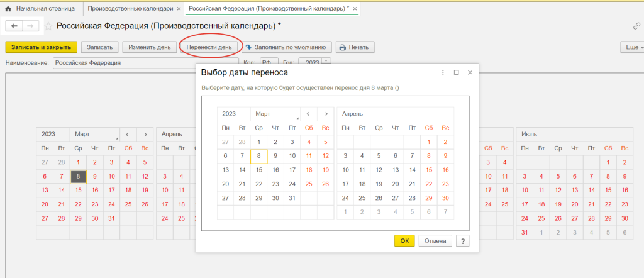The image size is (644, 278).
Task: Select March 22 in the dialog calendar
Action: (x=258, y=184)
